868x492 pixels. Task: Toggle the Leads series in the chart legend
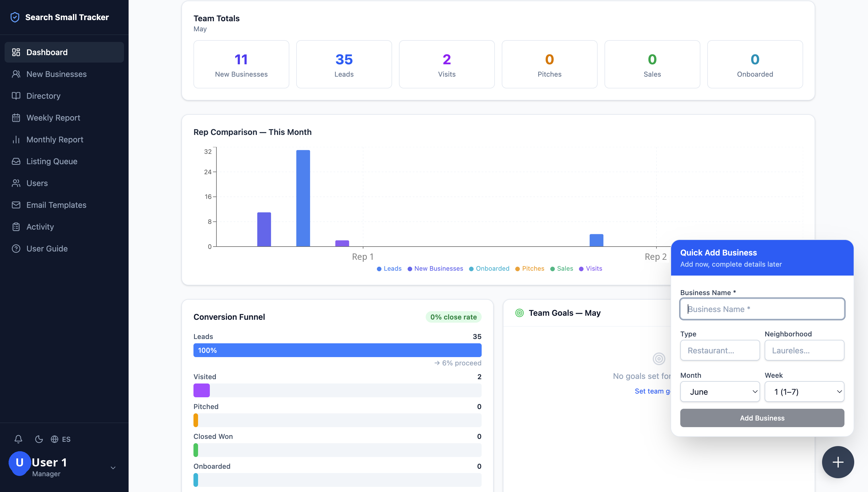click(389, 268)
